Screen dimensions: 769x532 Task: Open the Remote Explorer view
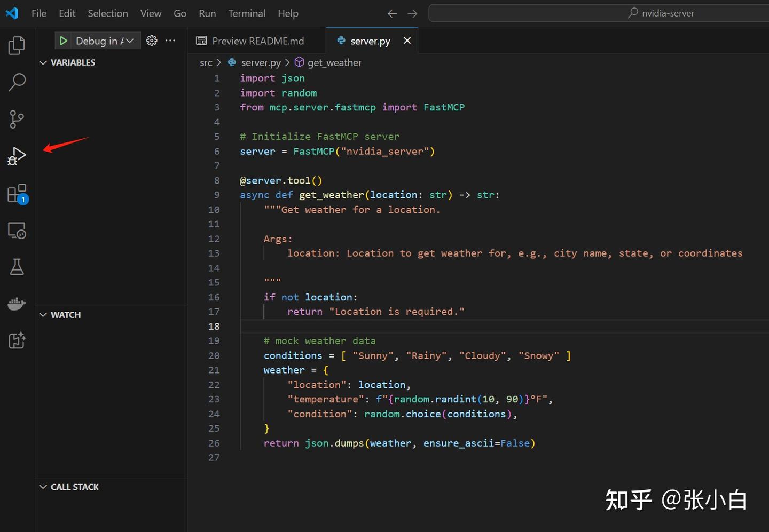(x=17, y=231)
